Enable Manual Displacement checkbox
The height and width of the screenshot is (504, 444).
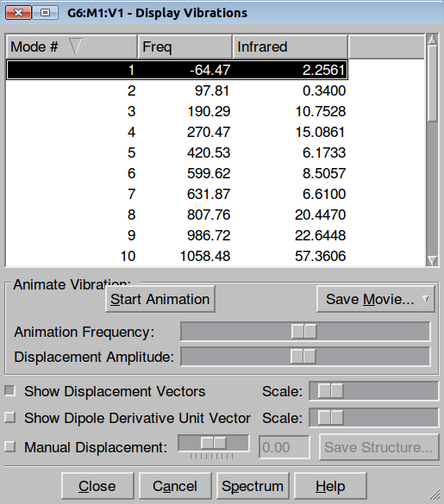[10, 447]
